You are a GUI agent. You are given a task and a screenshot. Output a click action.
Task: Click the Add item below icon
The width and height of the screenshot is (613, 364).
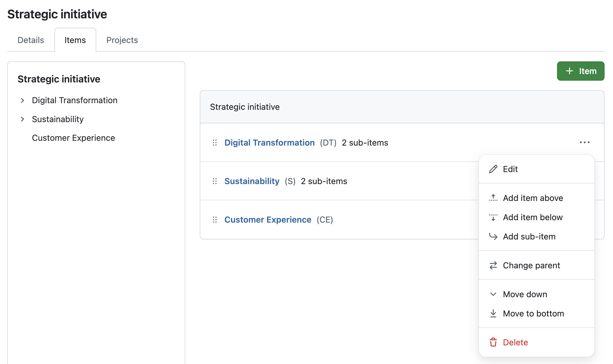(493, 217)
